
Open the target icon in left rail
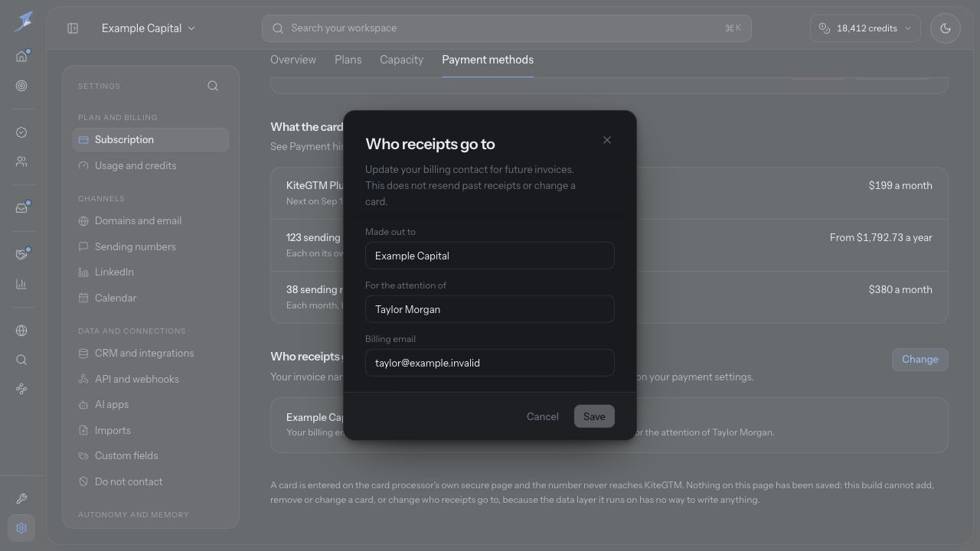pyautogui.click(x=21, y=86)
